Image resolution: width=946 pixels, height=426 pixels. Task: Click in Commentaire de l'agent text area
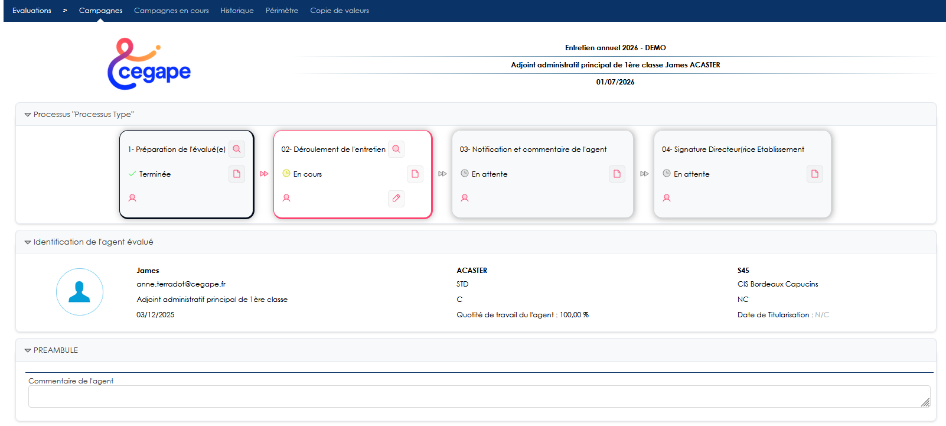point(480,396)
